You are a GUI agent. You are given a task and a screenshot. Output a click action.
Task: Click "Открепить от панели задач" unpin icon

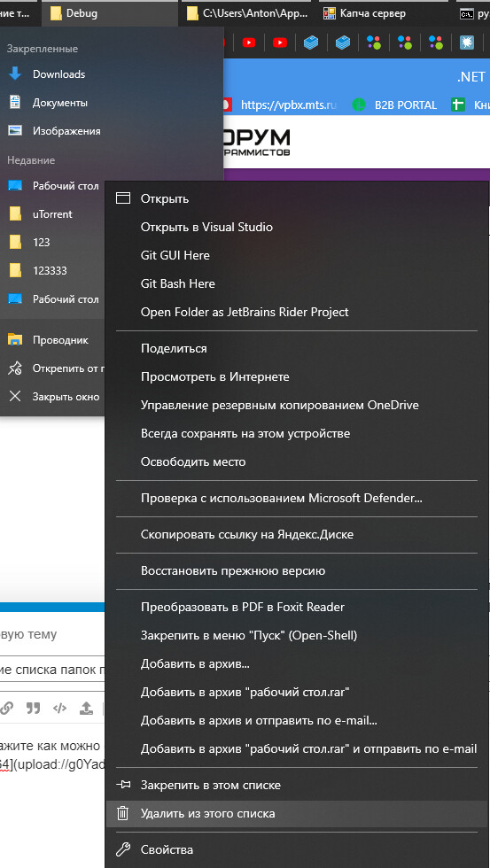(15, 368)
